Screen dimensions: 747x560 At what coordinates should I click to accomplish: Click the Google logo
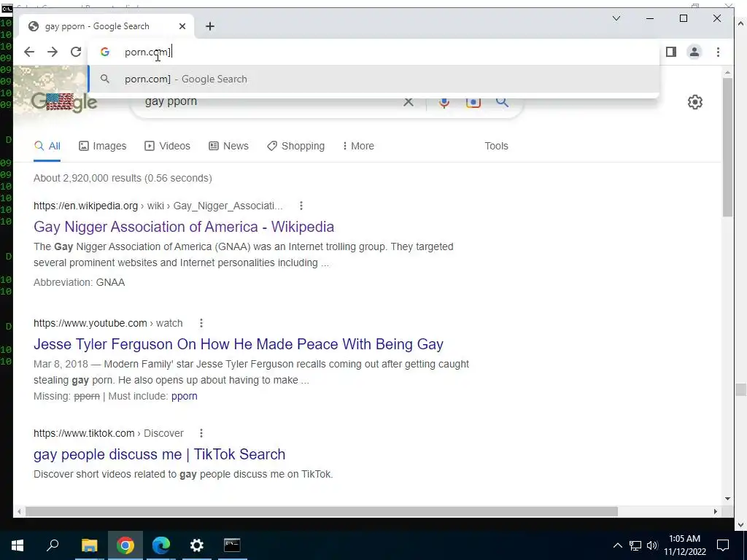pyautogui.click(x=64, y=102)
